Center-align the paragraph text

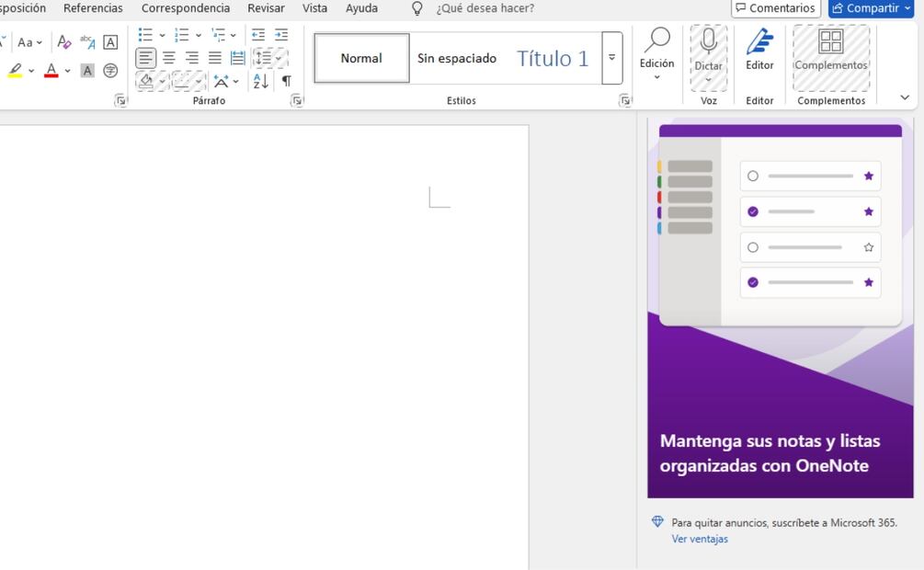click(x=169, y=58)
